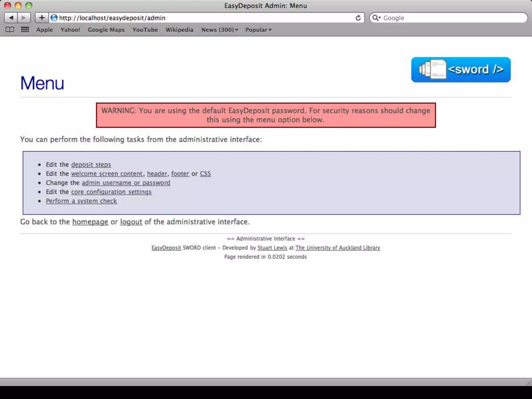Open the deposit steps link
Screen dimensions: 532x399
tap(91, 165)
